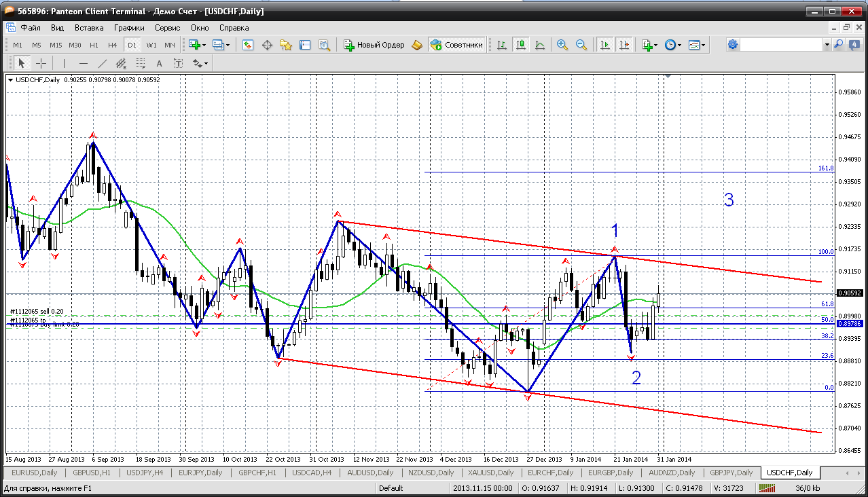Toggle the Советники button
The height and width of the screenshot is (497, 868).
[456, 45]
